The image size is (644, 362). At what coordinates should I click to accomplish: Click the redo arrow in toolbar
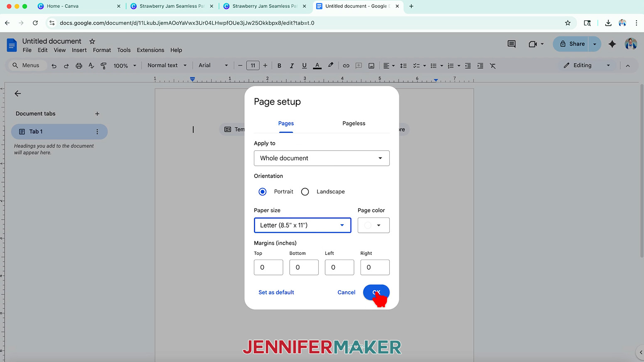[x=66, y=66]
